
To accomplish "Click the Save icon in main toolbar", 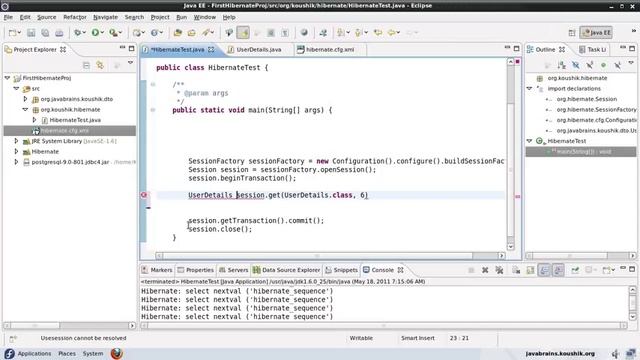I will coord(31,33).
